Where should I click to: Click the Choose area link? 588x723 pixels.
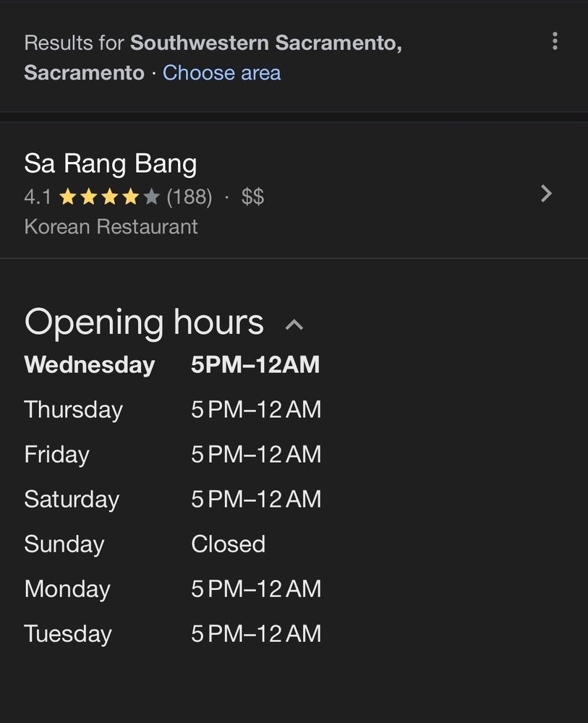221,73
